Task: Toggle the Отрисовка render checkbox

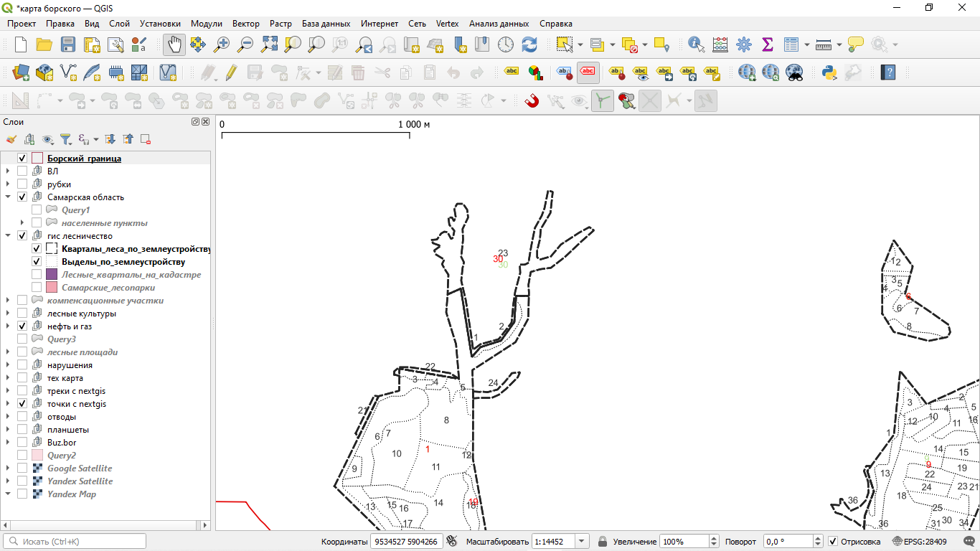Action: point(833,542)
